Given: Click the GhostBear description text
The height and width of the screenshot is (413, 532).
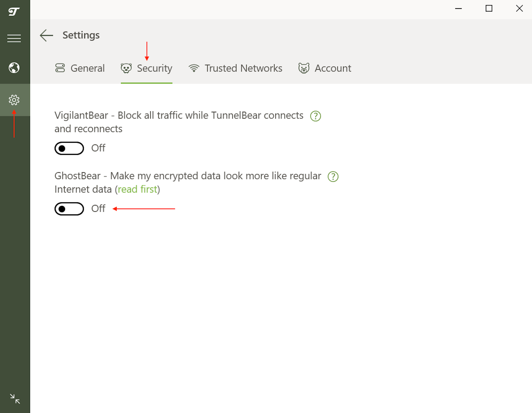Looking at the screenshot, I should click(188, 182).
